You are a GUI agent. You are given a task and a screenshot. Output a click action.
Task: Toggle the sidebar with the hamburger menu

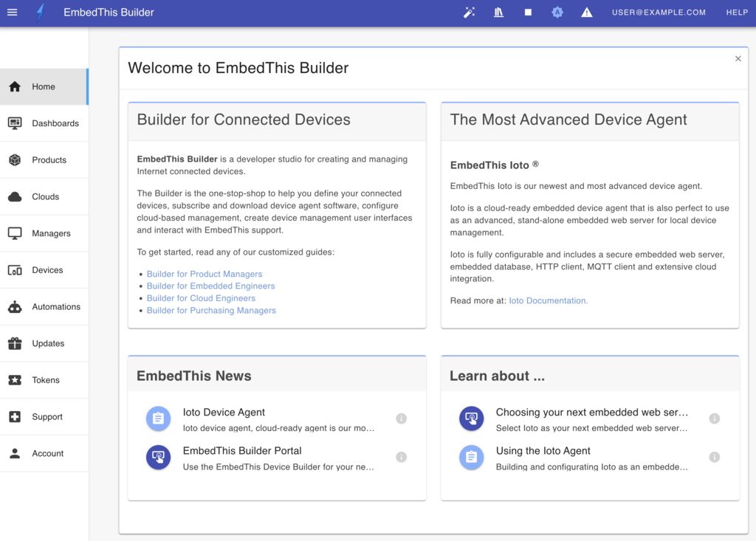click(12, 12)
